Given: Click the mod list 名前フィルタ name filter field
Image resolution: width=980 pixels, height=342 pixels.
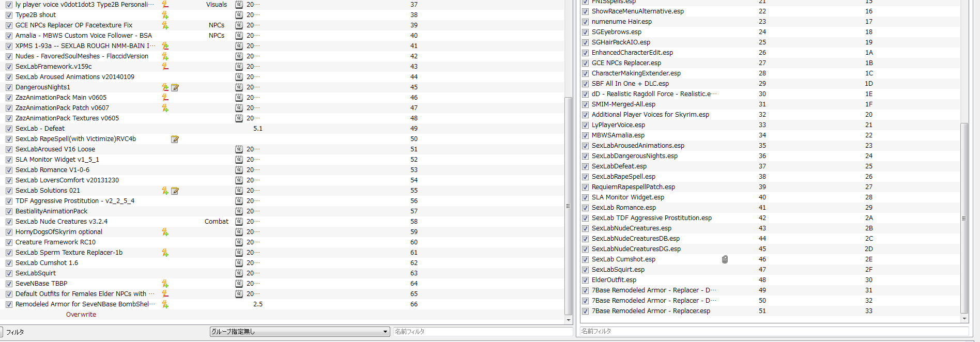Looking at the screenshot, I should point(483,332).
